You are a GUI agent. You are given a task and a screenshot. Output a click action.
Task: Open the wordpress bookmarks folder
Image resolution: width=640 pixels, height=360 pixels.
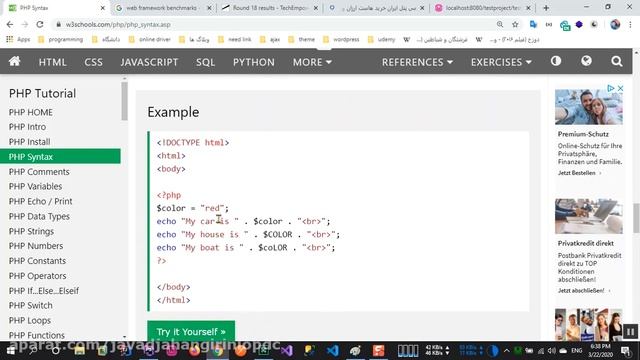(x=341, y=40)
